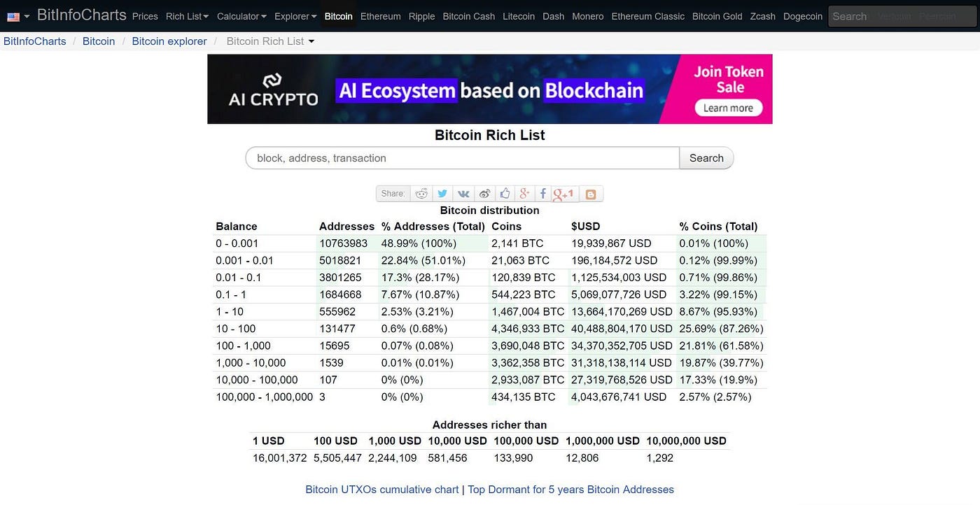Share on Google+ via its icon
Image resolution: width=980 pixels, height=505 pixels.
[524, 194]
